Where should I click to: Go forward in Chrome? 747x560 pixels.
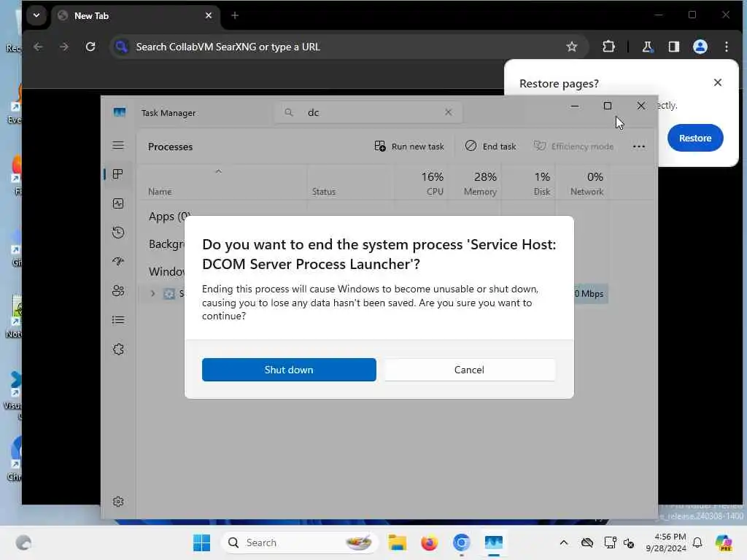tap(64, 47)
